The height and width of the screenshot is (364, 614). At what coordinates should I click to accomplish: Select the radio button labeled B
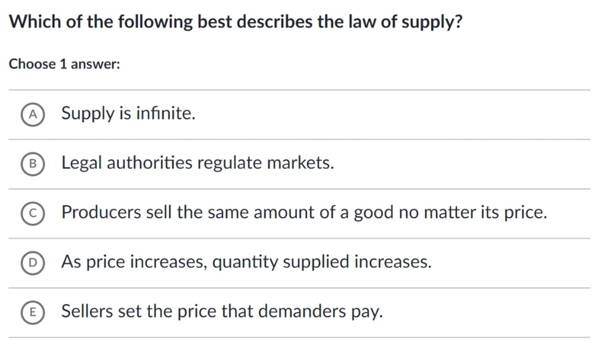pos(33,164)
